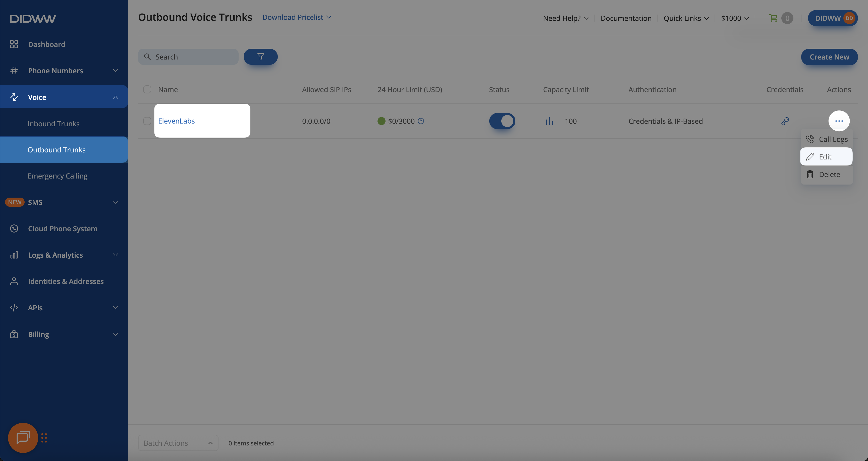Check the ElevenLabs row checkbox
Screen dimensions: 868x461
[147, 121]
